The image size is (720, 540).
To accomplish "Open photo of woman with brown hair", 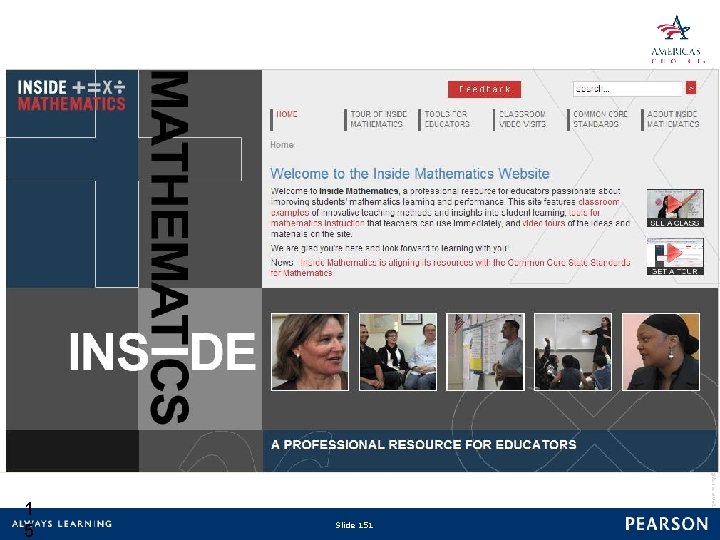I will 310,352.
